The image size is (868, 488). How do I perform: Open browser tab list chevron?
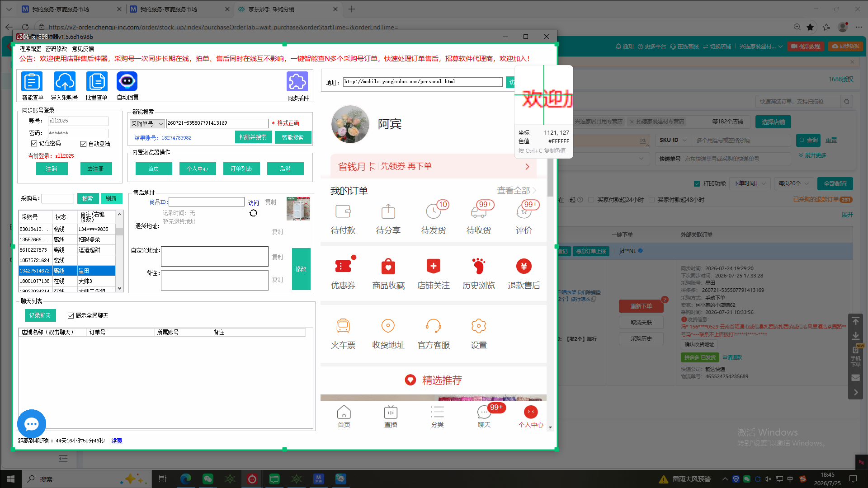click(9, 9)
